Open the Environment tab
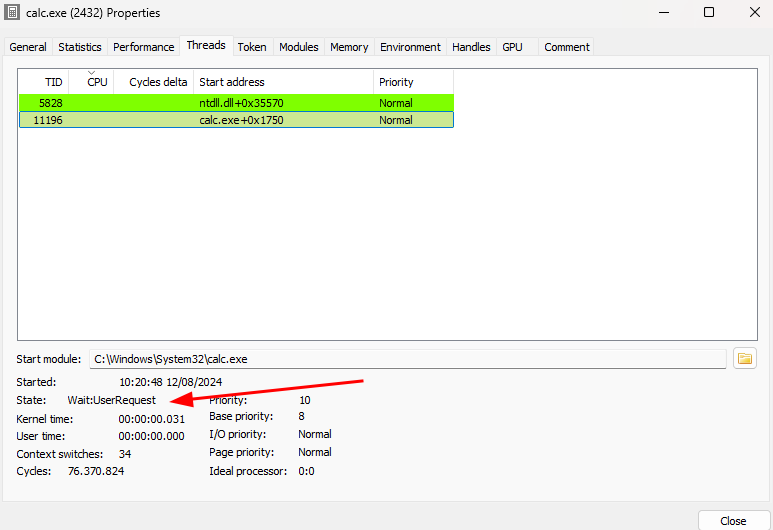 coord(410,47)
